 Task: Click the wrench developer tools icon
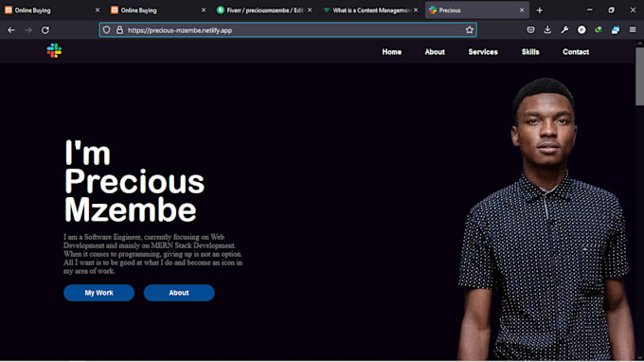[564, 29]
